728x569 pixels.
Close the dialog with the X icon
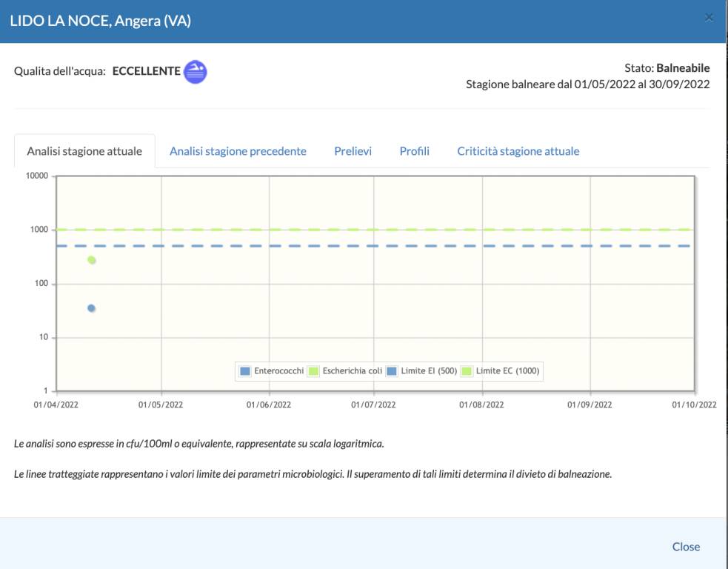(709, 18)
